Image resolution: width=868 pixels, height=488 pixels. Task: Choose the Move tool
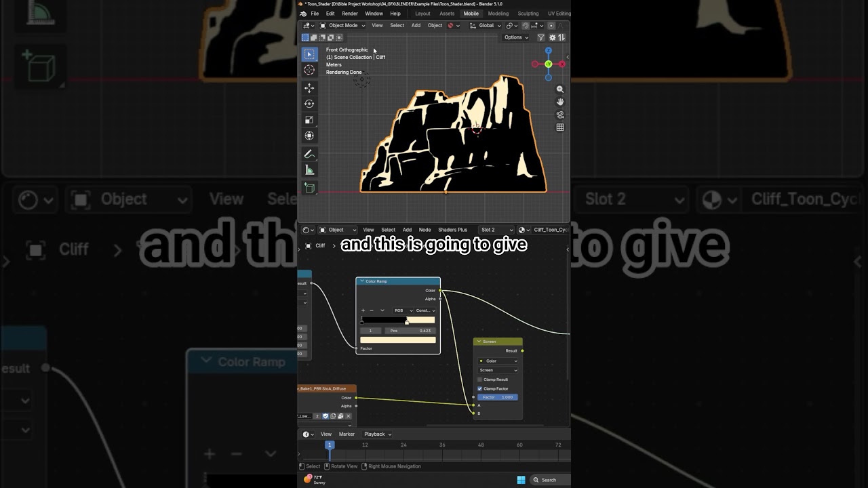(x=309, y=88)
